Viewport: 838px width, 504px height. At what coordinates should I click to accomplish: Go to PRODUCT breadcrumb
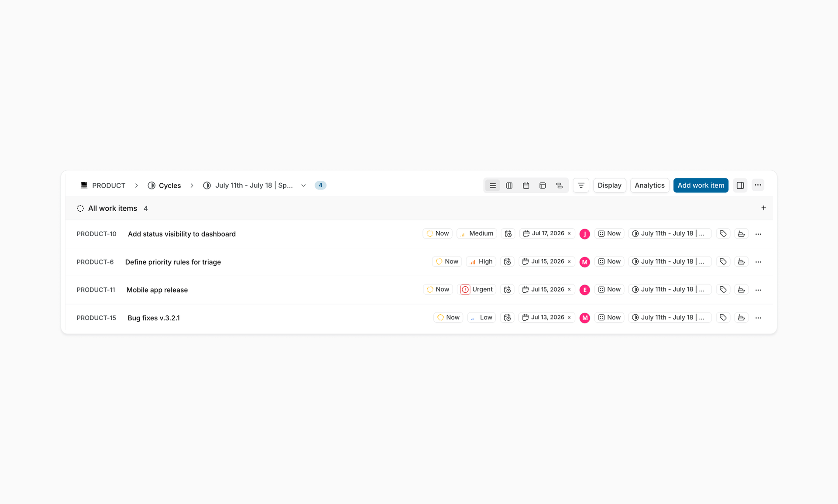(x=103, y=185)
